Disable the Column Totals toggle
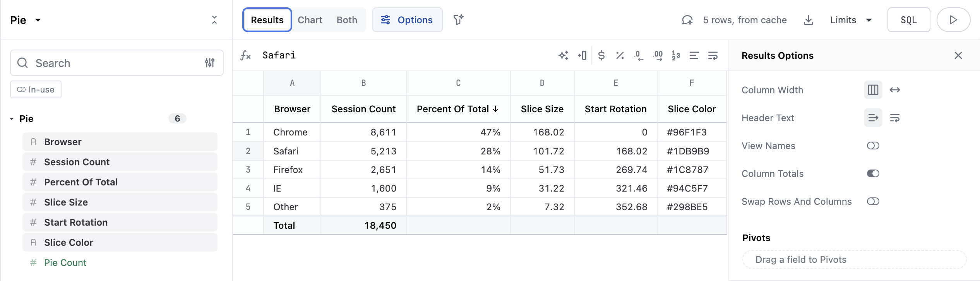 point(873,173)
